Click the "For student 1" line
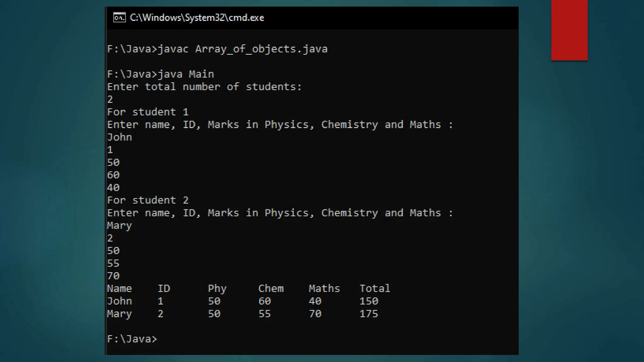Image resolution: width=644 pixels, height=362 pixels. click(x=148, y=112)
